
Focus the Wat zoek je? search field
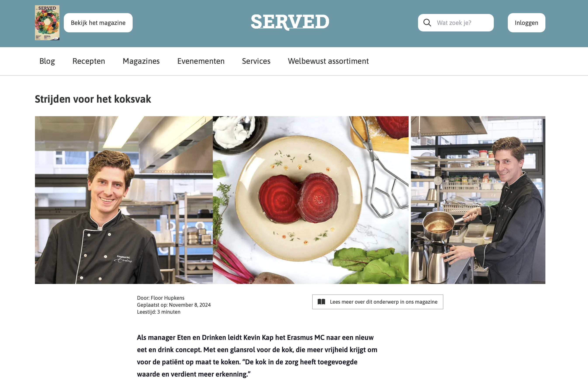point(456,23)
